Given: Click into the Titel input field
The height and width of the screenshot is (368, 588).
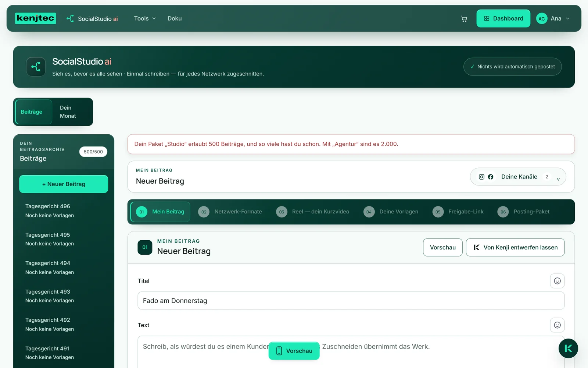Looking at the screenshot, I should (x=351, y=301).
